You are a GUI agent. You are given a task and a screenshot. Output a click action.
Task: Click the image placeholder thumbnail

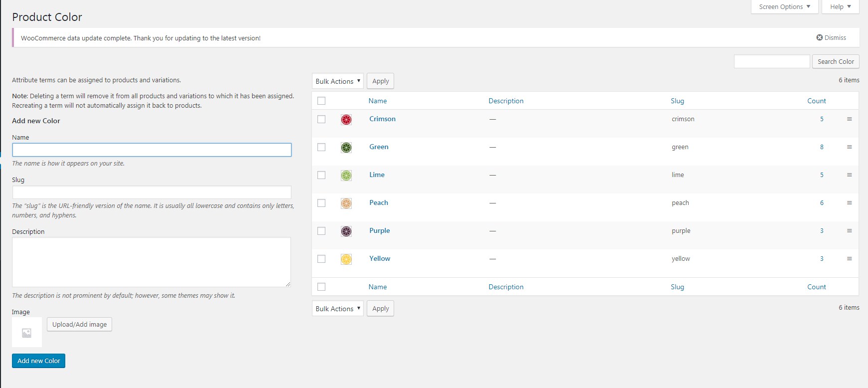pyautogui.click(x=27, y=333)
